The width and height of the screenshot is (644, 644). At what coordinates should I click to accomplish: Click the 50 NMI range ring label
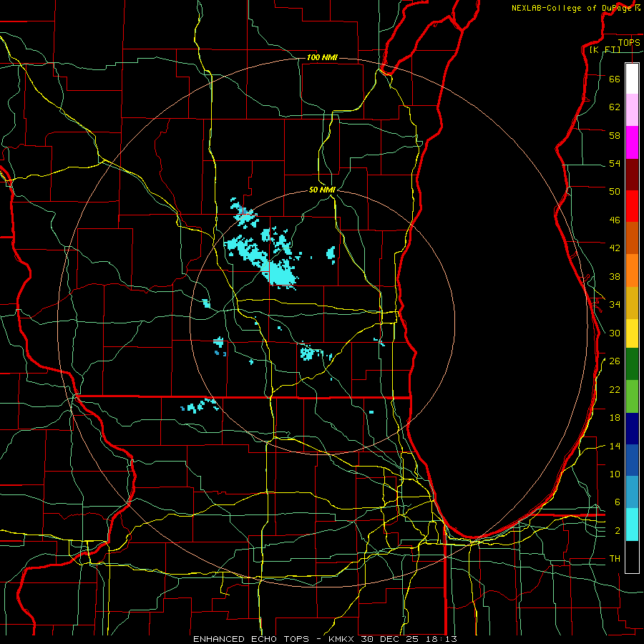pyautogui.click(x=322, y=190)
